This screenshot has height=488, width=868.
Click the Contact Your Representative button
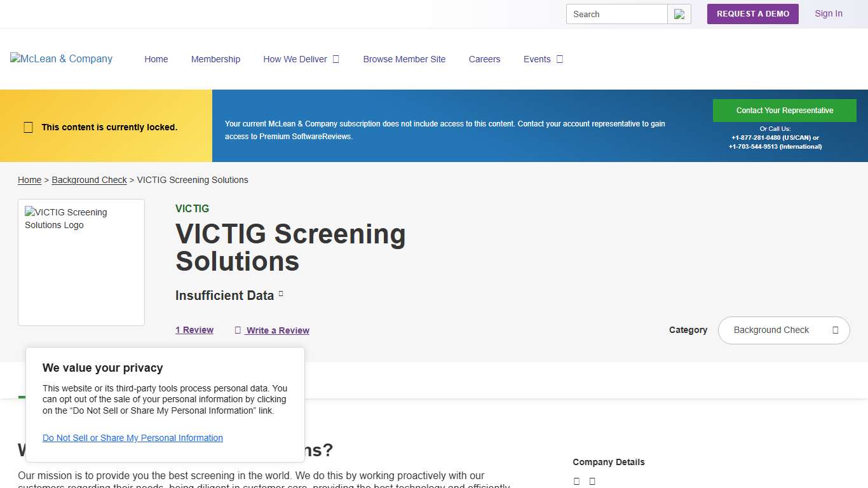[x=785, y=110]
